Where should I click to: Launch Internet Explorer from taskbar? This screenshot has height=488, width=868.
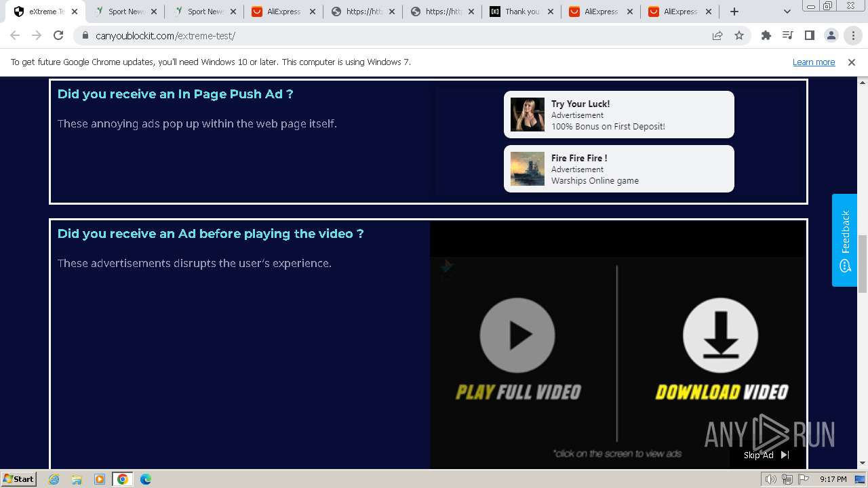coord(54,479)
